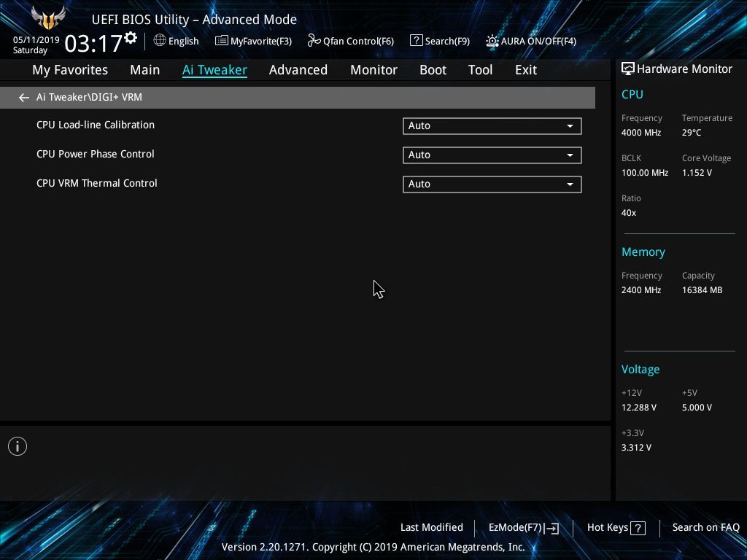Click the TUF logo emblem

pos(48,17)
